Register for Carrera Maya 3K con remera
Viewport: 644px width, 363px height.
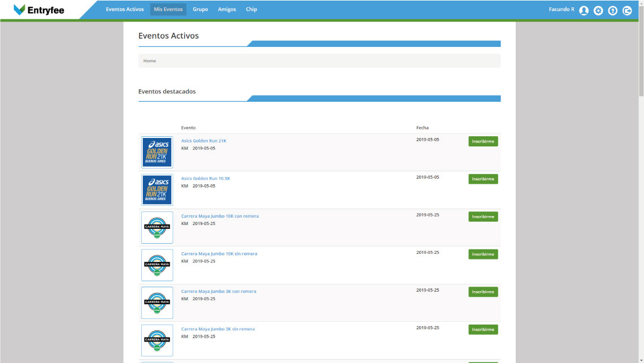(x=483, y=292)
